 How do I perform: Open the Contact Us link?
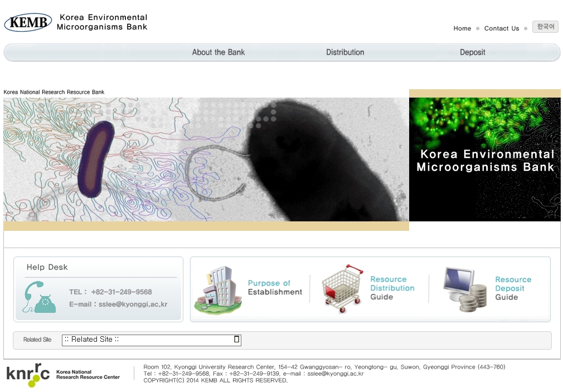(502, 28)
